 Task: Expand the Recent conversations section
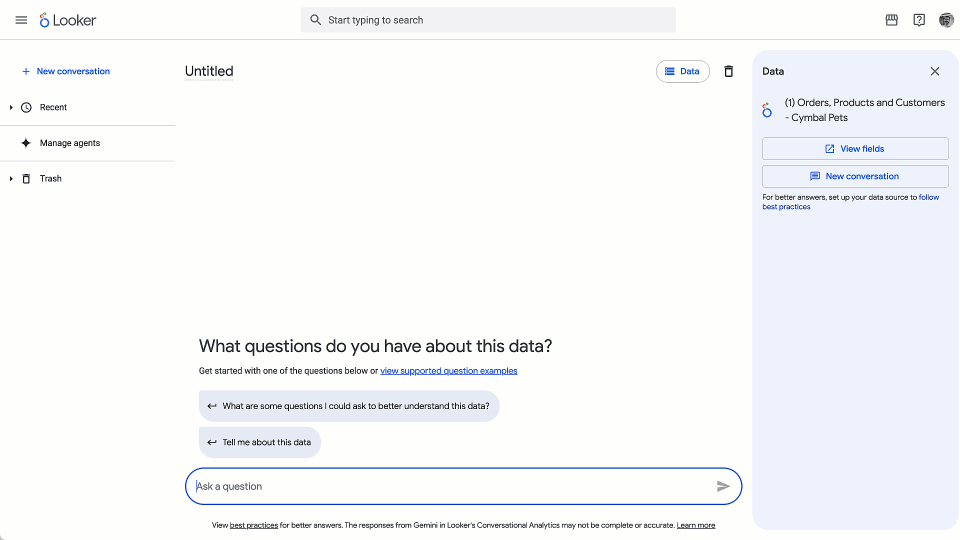click(11, 107)
